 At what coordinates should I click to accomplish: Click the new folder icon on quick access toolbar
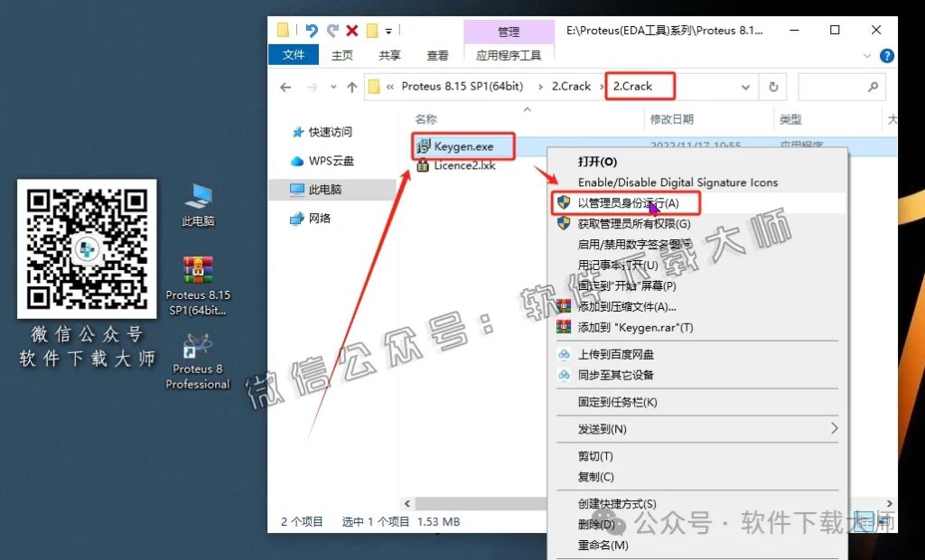(373, 31)
